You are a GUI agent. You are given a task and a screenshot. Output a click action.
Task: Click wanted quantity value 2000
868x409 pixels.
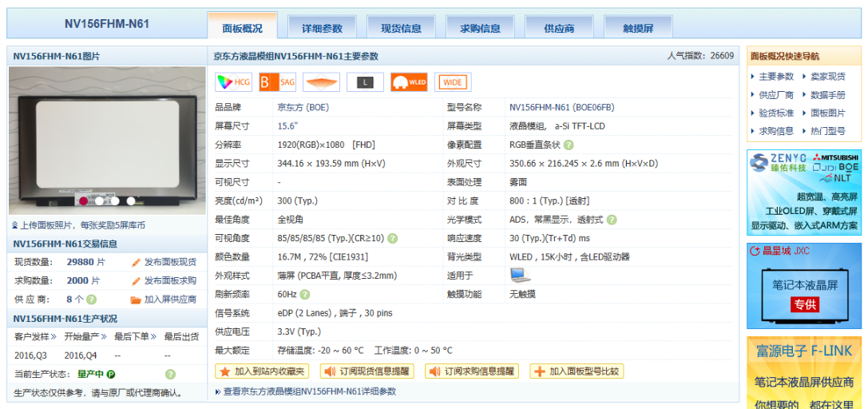(77, 280)
